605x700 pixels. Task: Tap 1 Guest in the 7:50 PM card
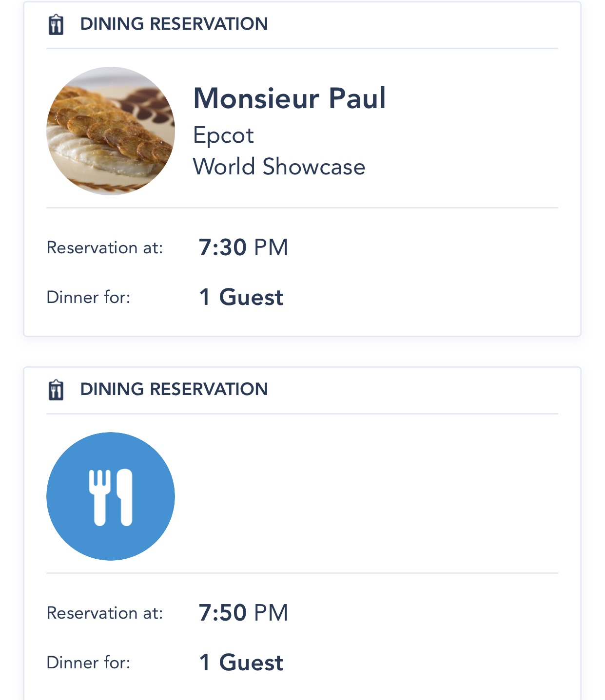[241, 662]
